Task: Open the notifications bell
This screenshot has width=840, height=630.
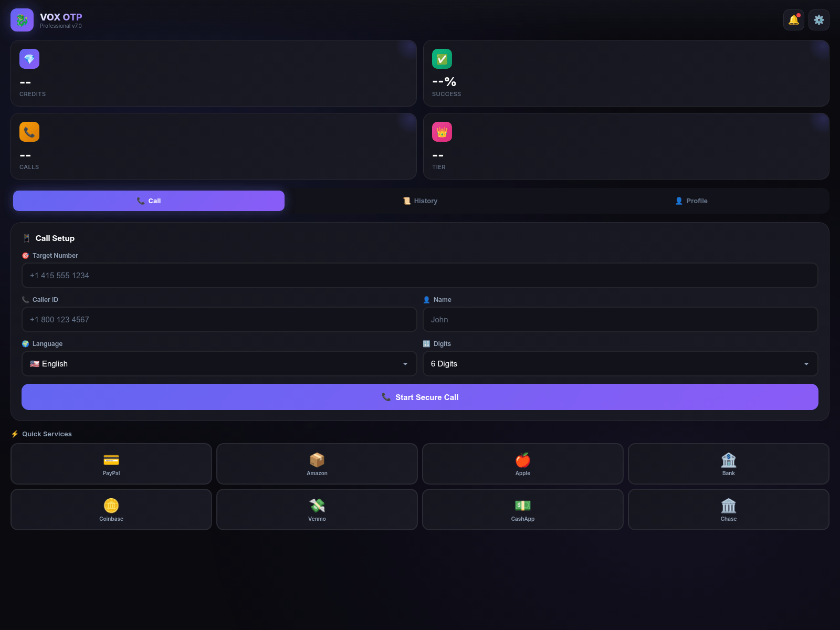Action: coord(794,20)
